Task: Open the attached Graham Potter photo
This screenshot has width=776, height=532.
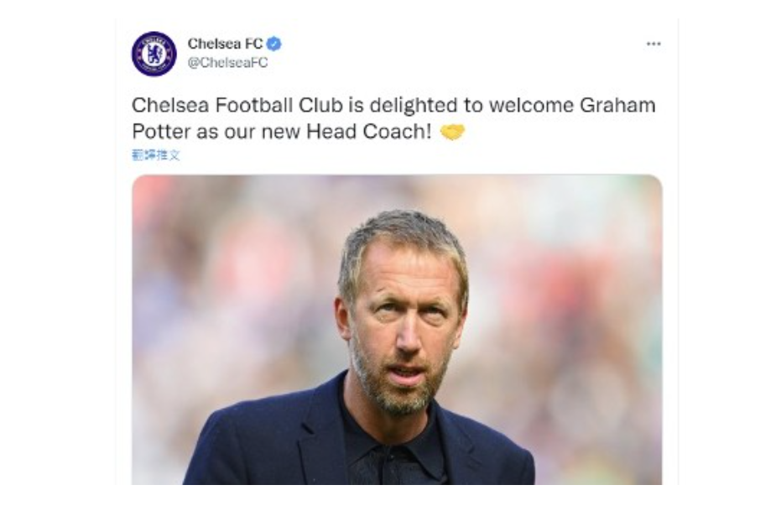Action: [397, 330]
